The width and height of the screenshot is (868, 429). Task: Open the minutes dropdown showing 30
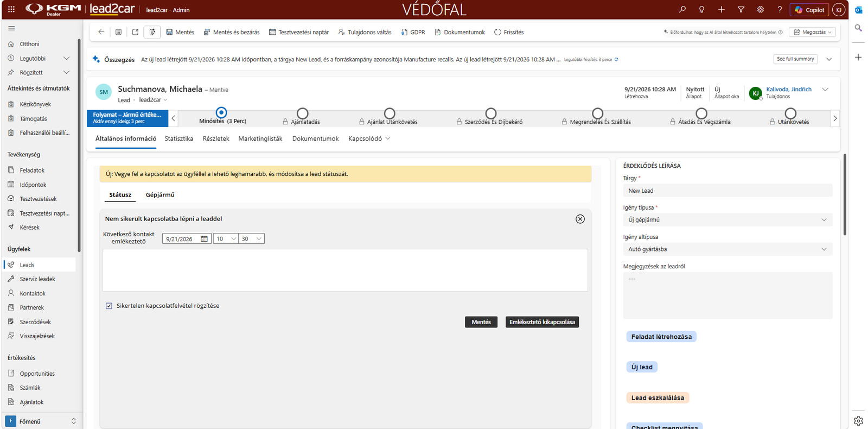click(251, 239)
